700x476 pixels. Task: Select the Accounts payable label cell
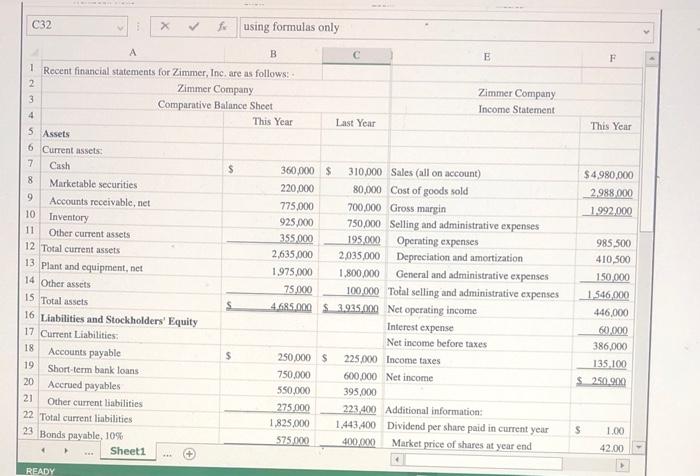coord(84,352)
